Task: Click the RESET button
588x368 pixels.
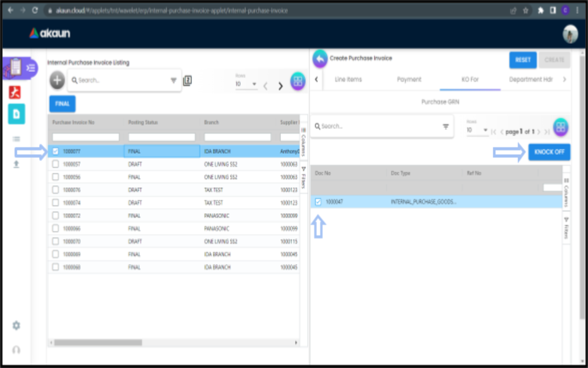Action: pyautogui.click(x=523, y=60)
